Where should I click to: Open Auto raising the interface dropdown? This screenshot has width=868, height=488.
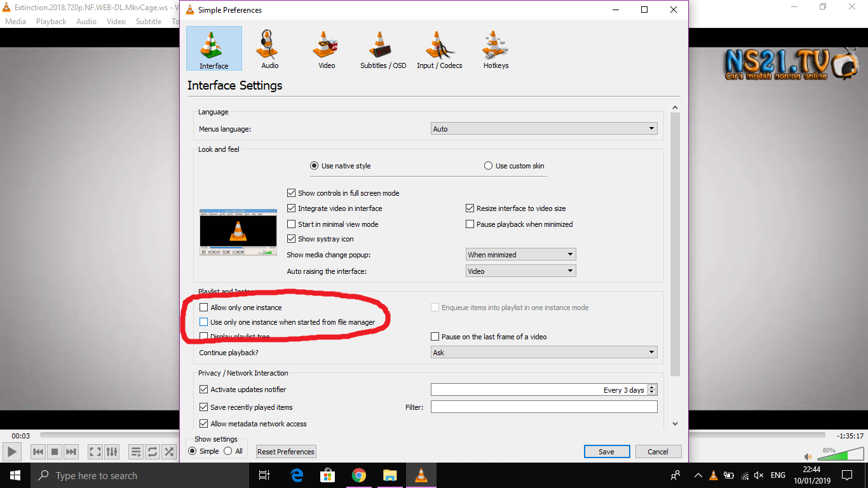pyautogui.click(x=521, y=271)
